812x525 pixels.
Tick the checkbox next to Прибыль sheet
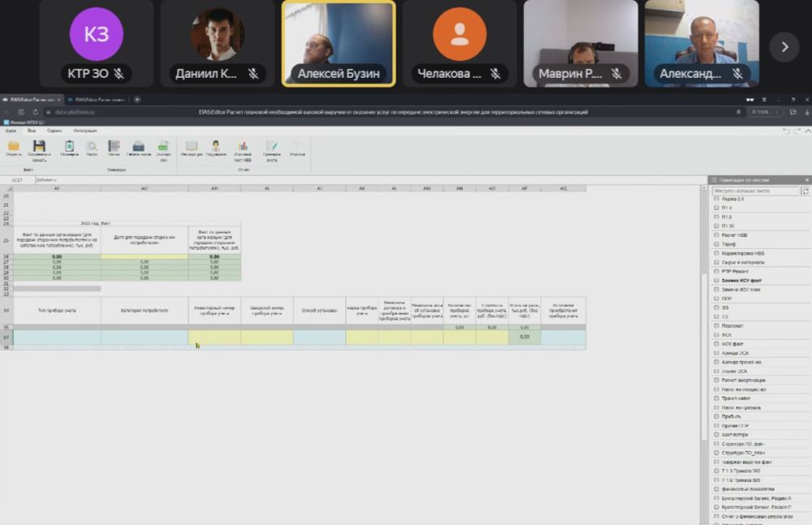715,416
